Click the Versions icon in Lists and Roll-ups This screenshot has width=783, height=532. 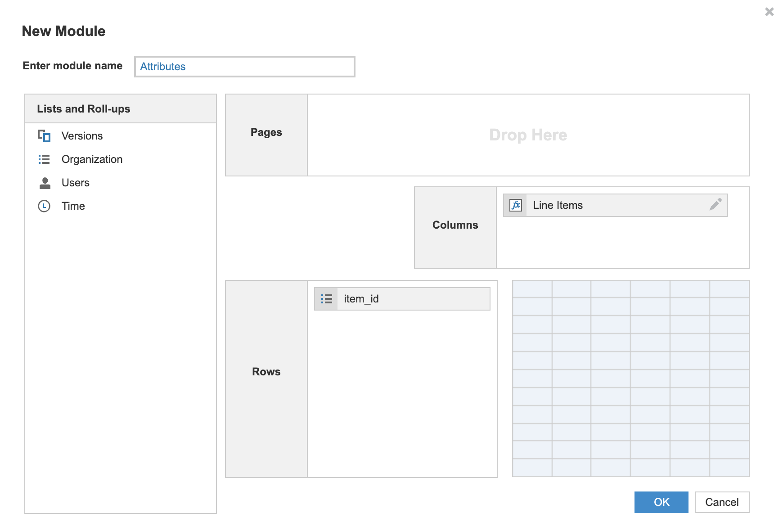(44, 135)
